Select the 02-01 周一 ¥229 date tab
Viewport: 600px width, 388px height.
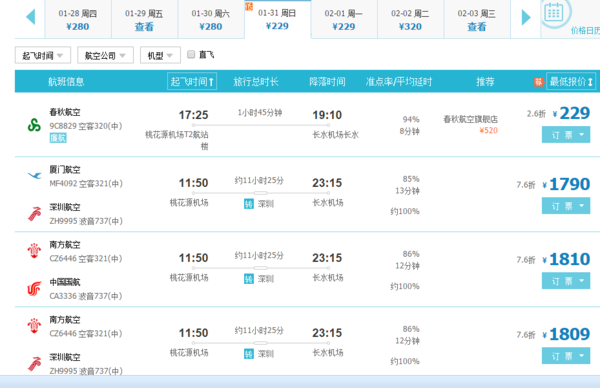coord(344,20)
